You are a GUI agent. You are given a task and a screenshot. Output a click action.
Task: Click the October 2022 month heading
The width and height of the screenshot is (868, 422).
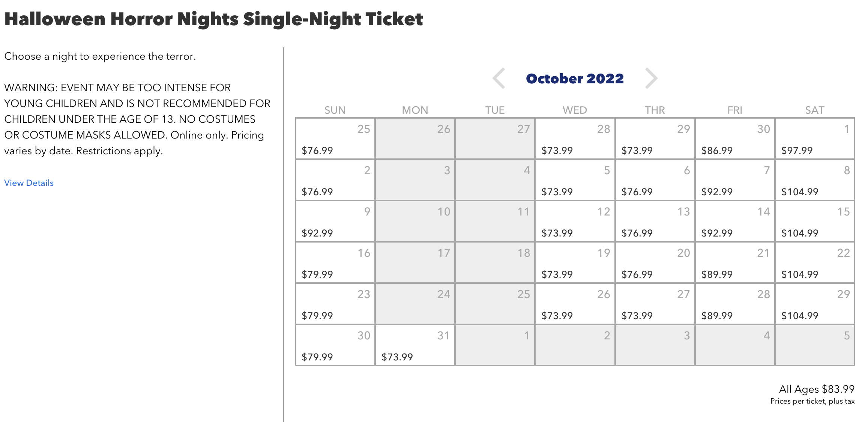pyautogui.click(x=575, y=78)
